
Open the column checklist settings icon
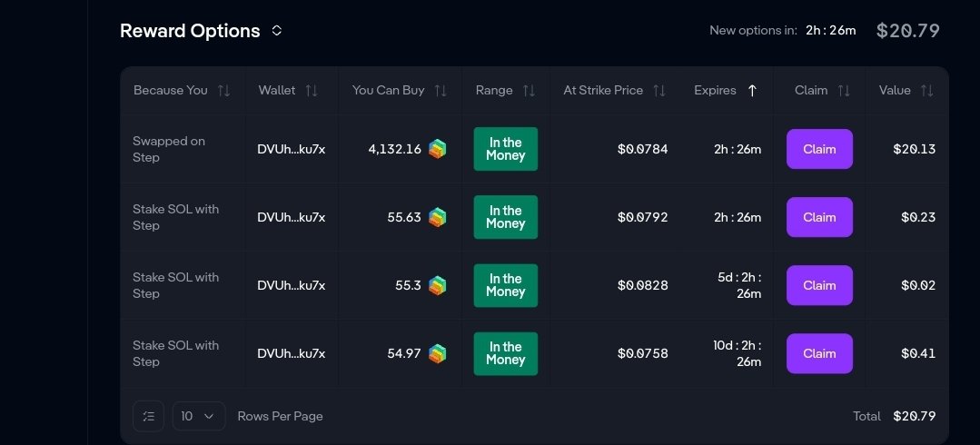pyautogui.click(x=149, y=416)
